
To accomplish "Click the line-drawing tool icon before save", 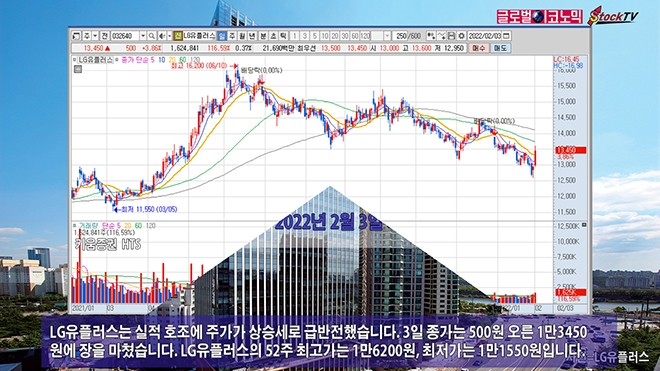I will 441,36.
